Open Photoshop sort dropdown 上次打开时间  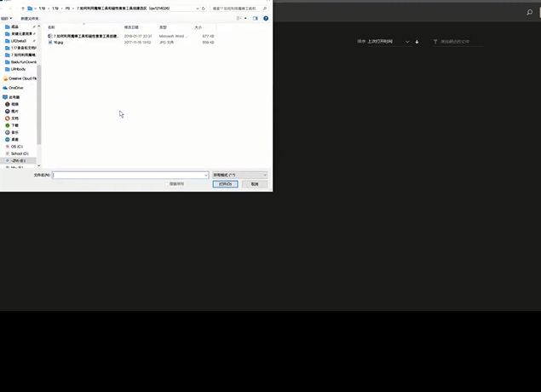pos(388,42)
